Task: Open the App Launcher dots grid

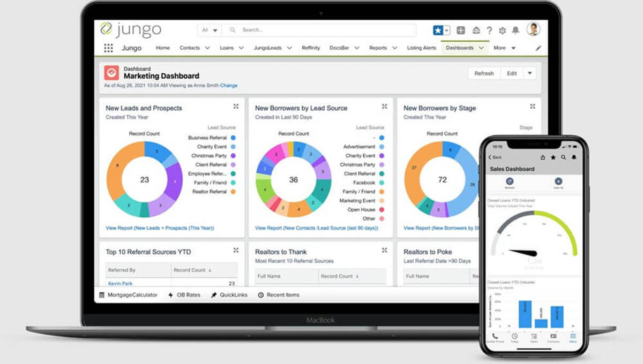Action: coord(108,48)
